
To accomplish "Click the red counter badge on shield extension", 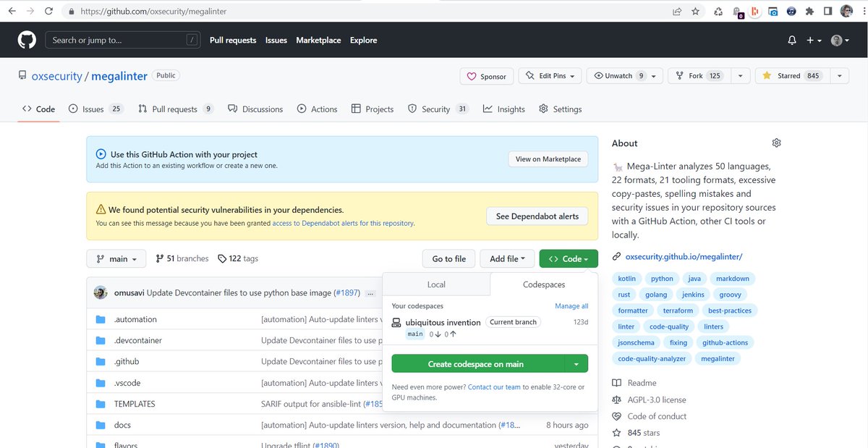I will 742,14.
